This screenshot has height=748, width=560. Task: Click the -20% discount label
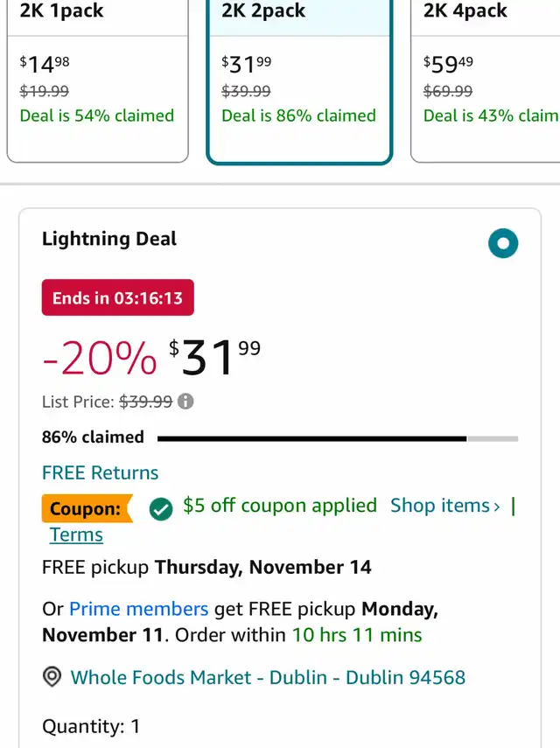point(99,359)
